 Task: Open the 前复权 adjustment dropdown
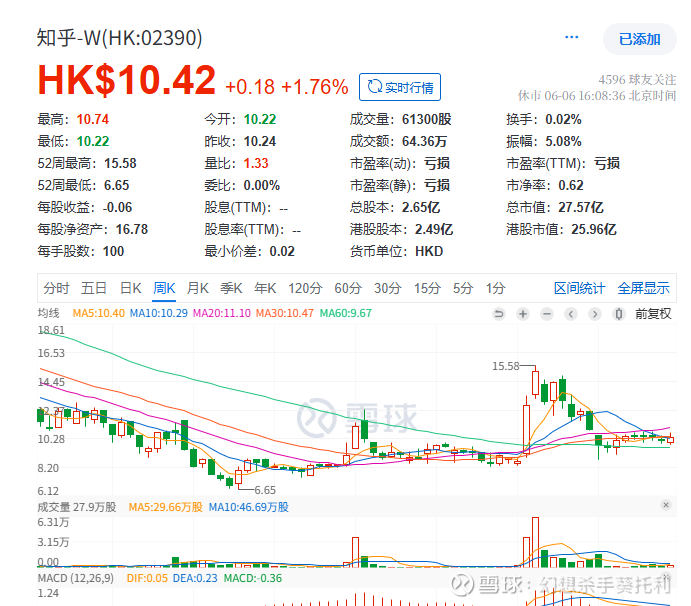(653, 314)
